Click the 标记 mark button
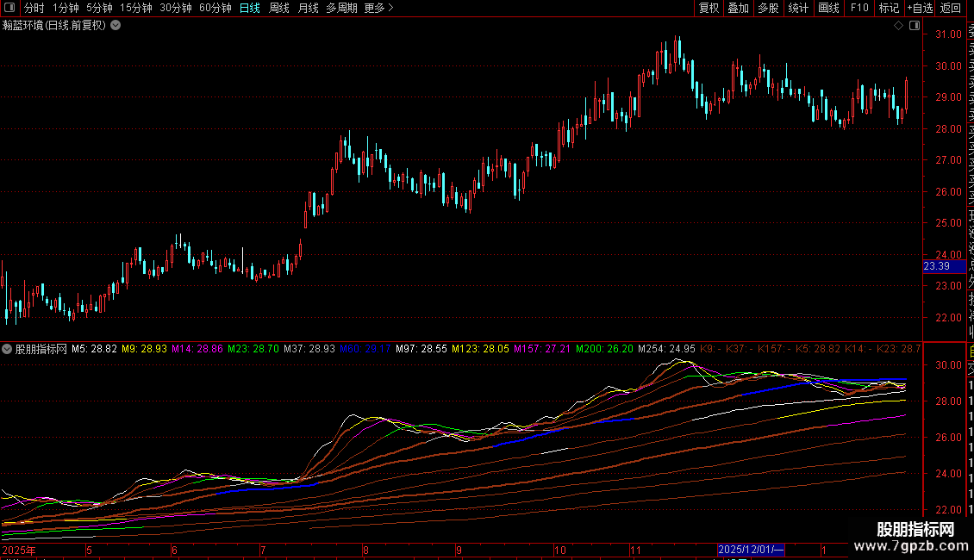 889,8
